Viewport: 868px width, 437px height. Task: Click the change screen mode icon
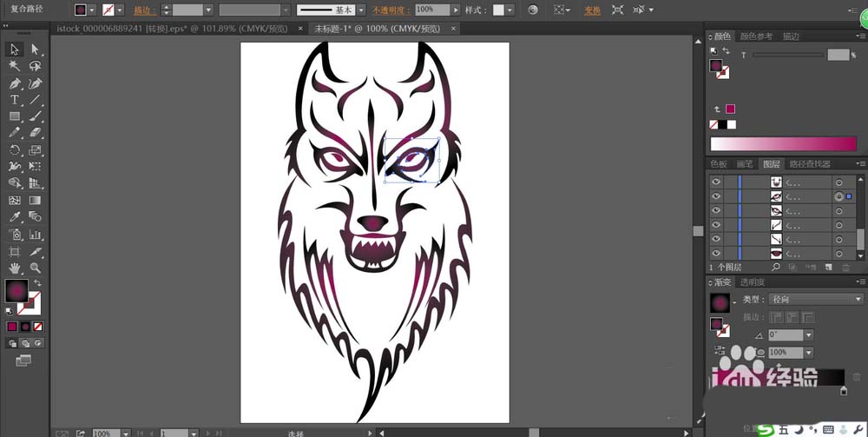tap(23, 361)
